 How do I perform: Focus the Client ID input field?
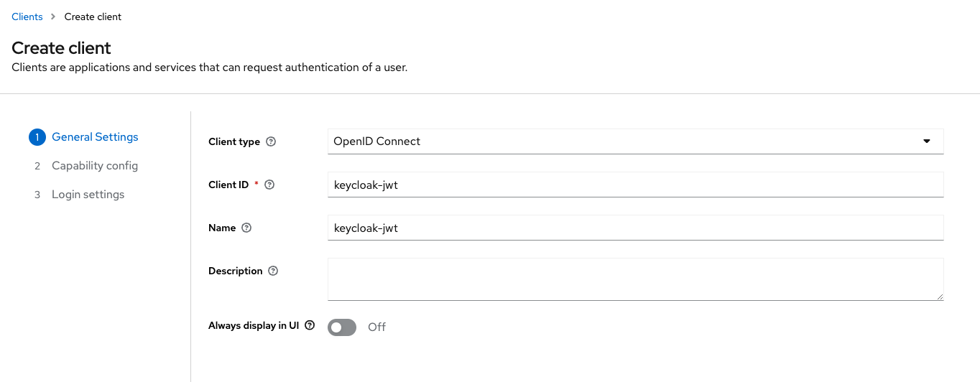coord(635,185)
